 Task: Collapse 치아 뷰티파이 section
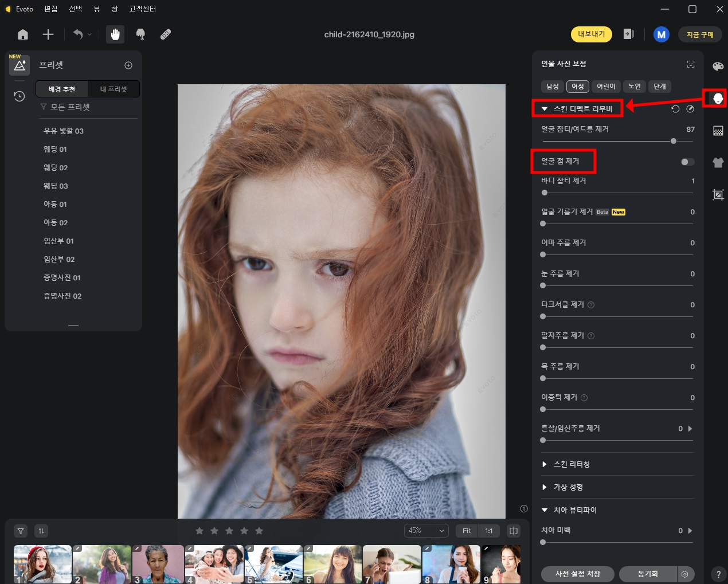(545, 510)
